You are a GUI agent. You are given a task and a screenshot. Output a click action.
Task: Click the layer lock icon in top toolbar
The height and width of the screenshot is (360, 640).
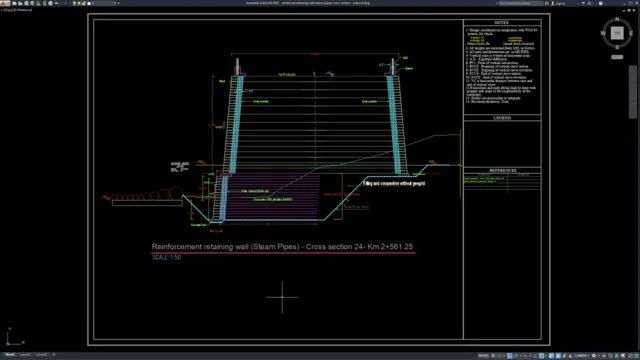pos(84,3)
